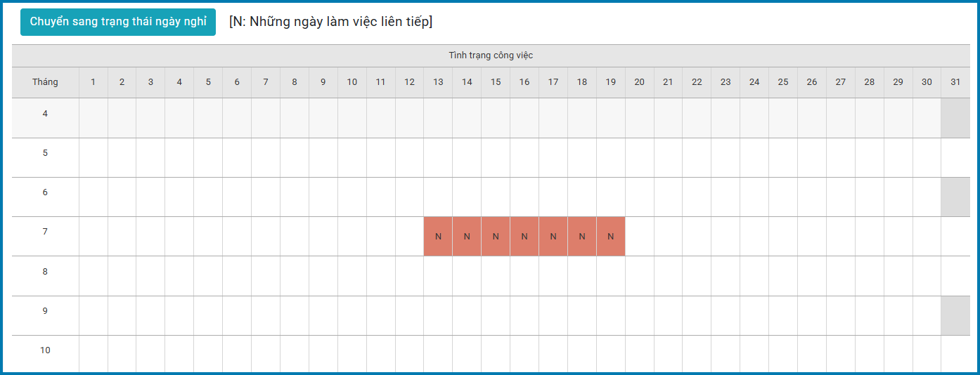Screen dimensions: 980x375
Task: Click the month 7 row label
Action: 46,231
